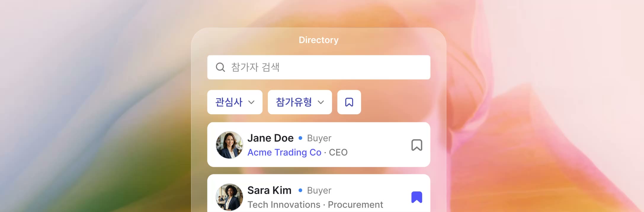Open Sara Kim's avatar photo
Viewport: 644px width, 212px height.
click(x=229, y=197)
